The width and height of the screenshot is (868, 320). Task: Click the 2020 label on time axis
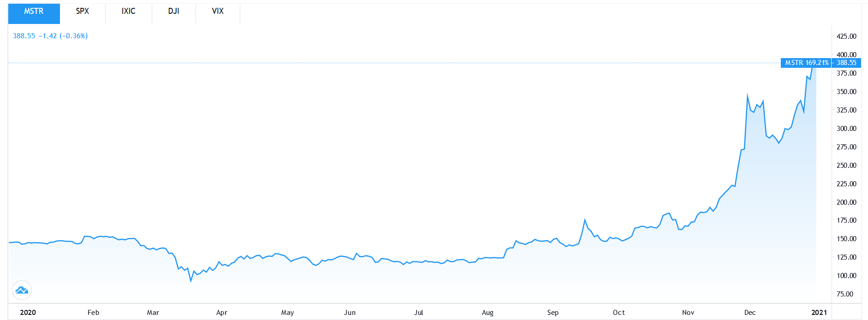(28, 313)
